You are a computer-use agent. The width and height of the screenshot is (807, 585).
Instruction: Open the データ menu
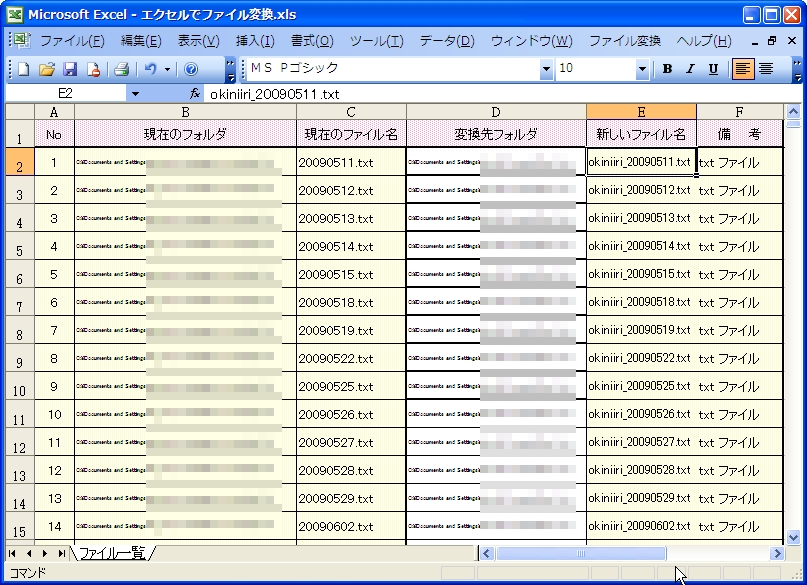[446, 41]
